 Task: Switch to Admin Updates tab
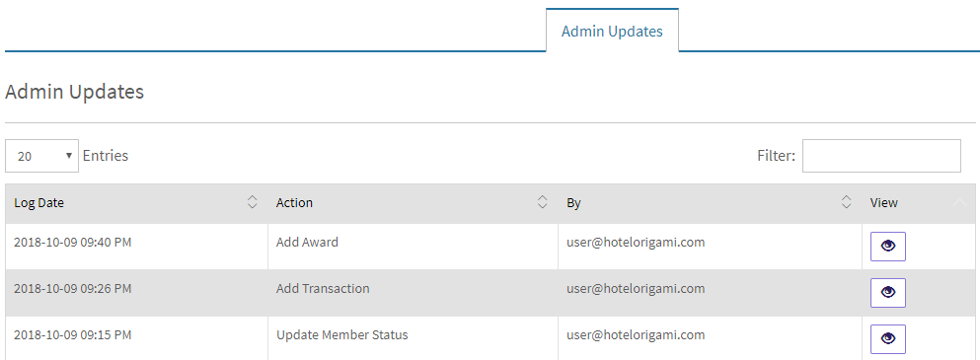tap(612, 32)
